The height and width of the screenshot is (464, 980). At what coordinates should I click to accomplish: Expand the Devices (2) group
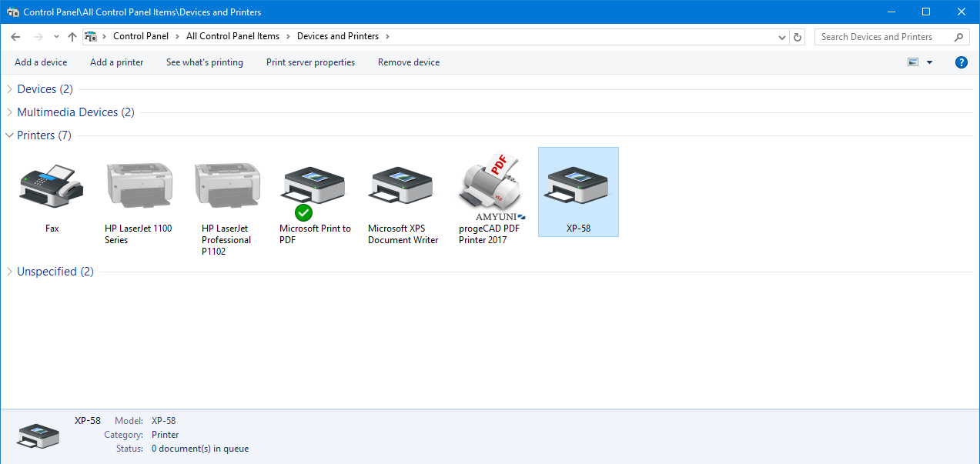pos(9,89)
